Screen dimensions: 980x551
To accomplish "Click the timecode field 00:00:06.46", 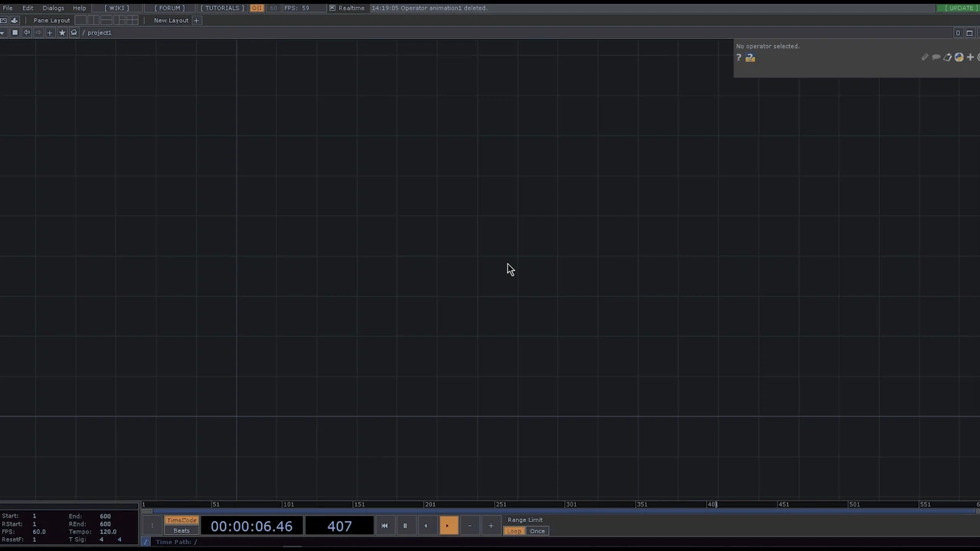I will [251, 527].
